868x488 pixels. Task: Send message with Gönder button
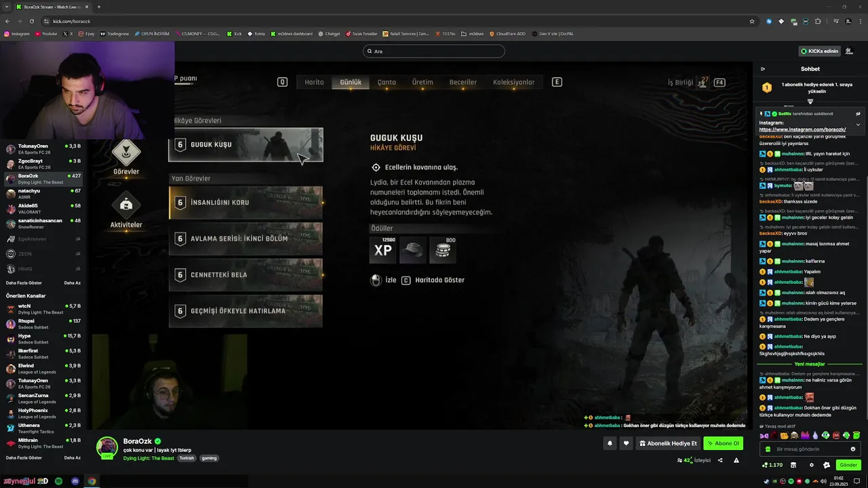pos(848,465)
